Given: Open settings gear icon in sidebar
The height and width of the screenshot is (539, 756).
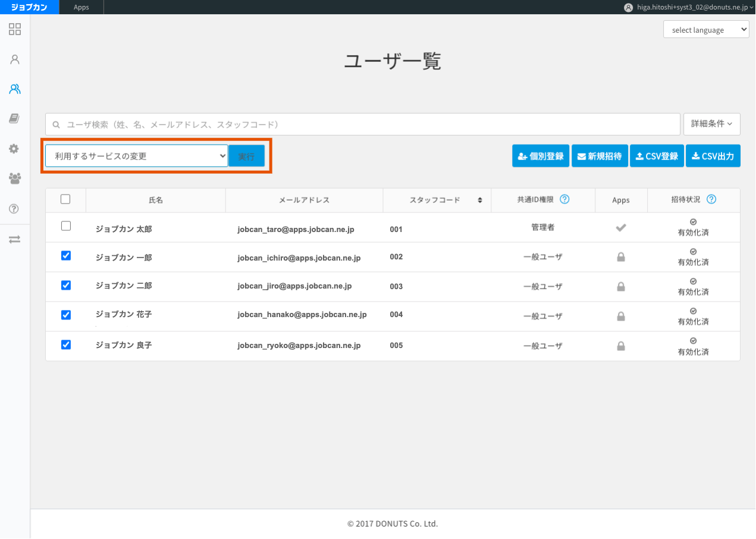Looking at the screenshot, I should pos(15,149).
